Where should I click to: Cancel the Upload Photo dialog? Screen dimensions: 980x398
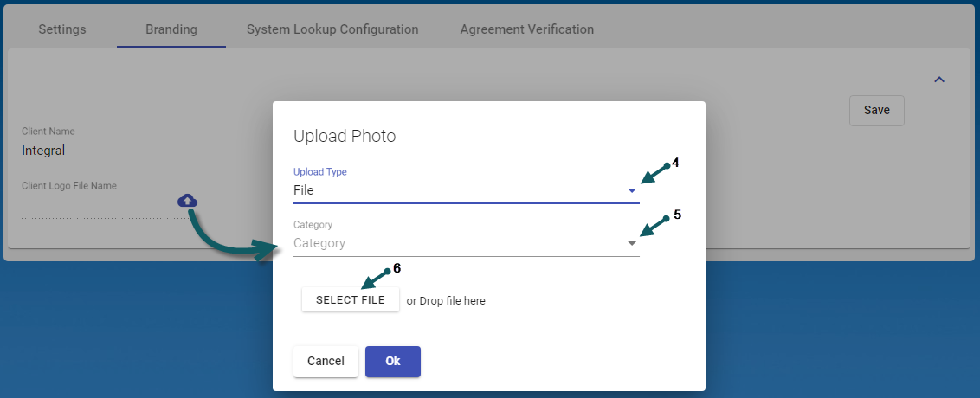coord(326,362)
